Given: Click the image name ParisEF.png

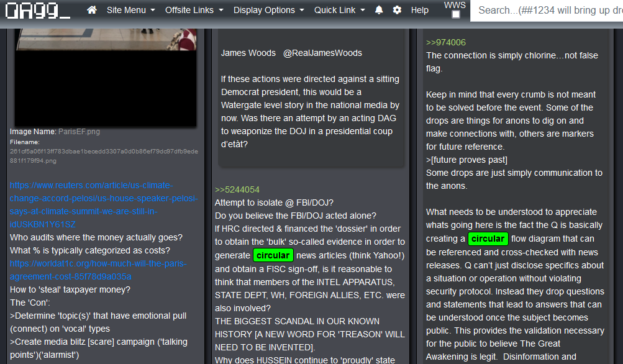Looking at the screenshot, I should tap(79, 132).
